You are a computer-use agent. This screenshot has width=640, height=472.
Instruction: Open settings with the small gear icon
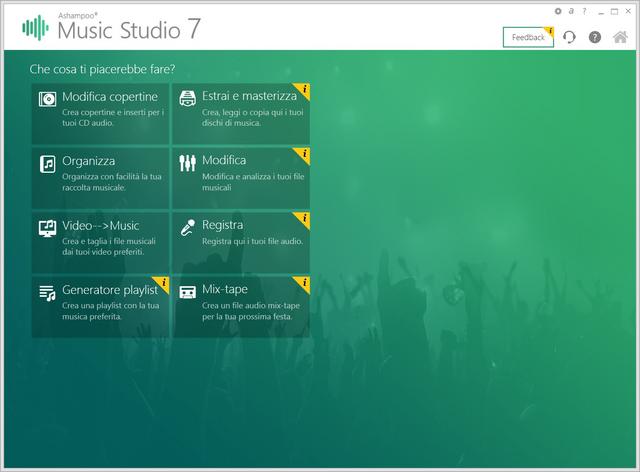tap(558, 11)
